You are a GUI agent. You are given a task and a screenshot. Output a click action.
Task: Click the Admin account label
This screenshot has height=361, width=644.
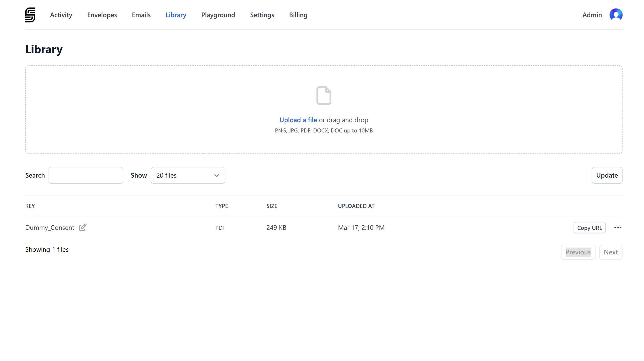pyautogui.click(x=592, y=15)
